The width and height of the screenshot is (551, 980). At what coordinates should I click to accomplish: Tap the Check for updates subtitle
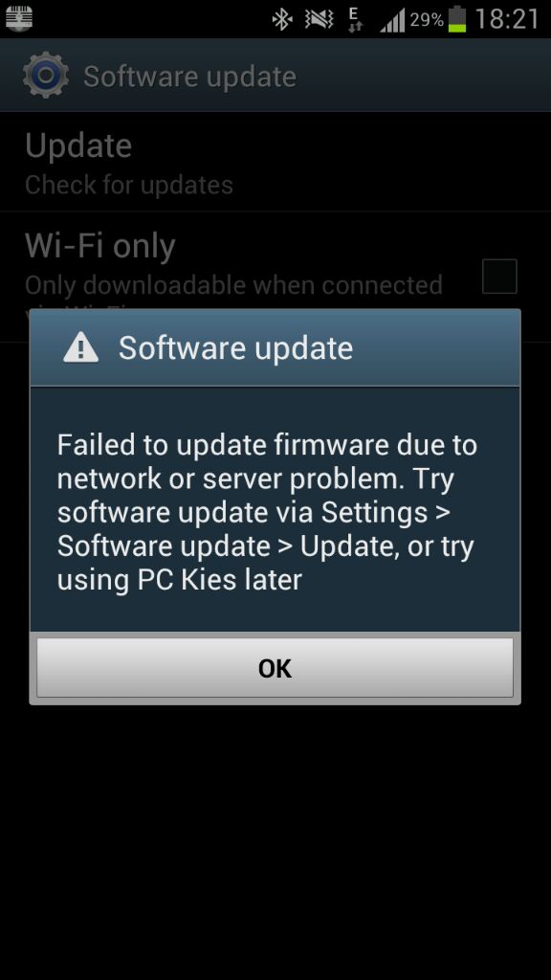(x=129, y=185)
